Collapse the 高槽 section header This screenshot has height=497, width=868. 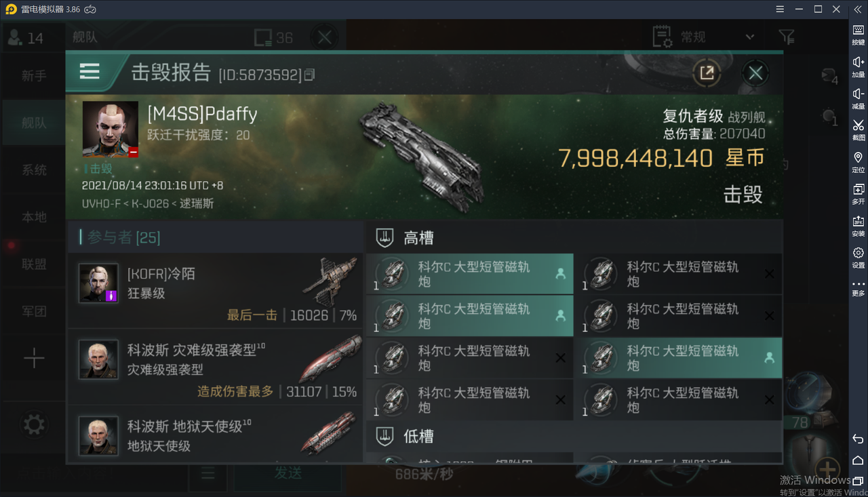(x=574, y=237)
